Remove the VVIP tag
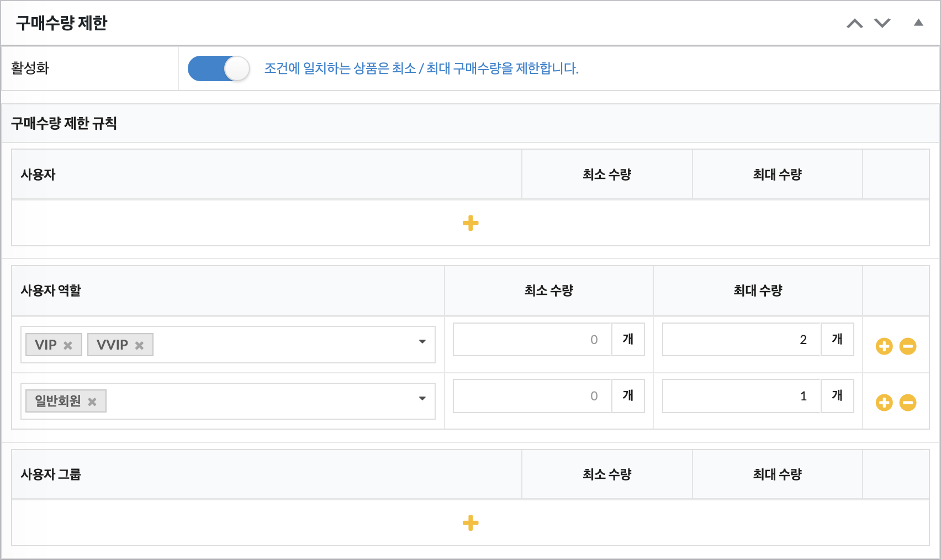This screenshot has width=941, height=560. [139, 346]
